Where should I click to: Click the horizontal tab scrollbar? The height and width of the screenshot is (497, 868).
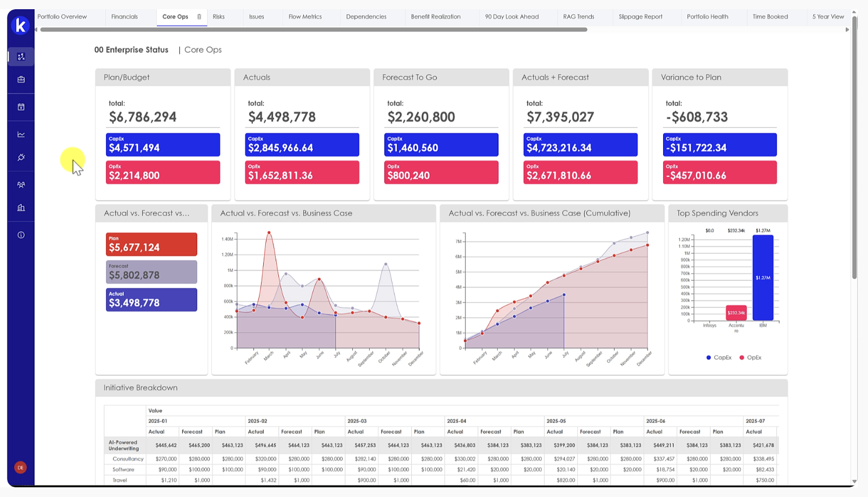(x=313, y=30)
